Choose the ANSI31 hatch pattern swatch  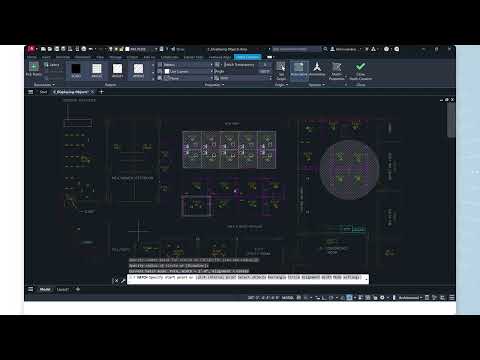pos(117,71)
